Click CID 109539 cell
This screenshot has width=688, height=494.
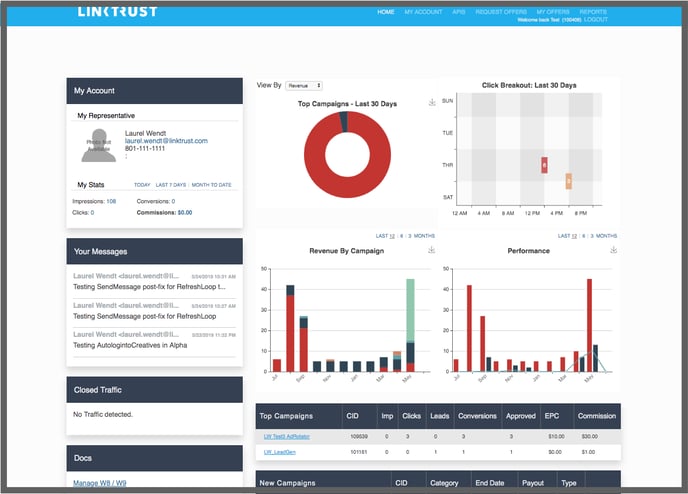coord(359,437)
